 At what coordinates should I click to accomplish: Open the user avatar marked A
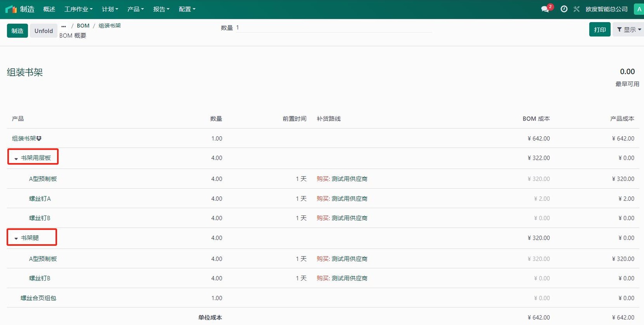click(x=640, y=9)
